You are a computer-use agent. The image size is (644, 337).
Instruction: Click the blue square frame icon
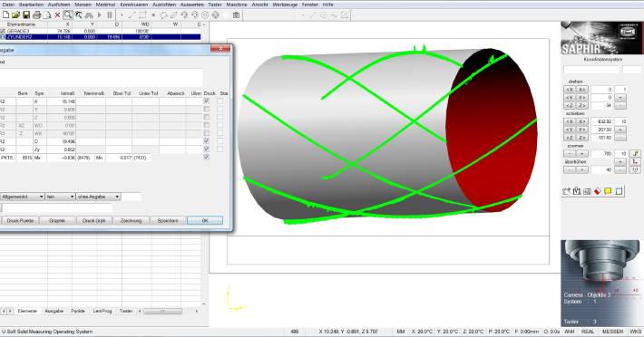point(619,191)
